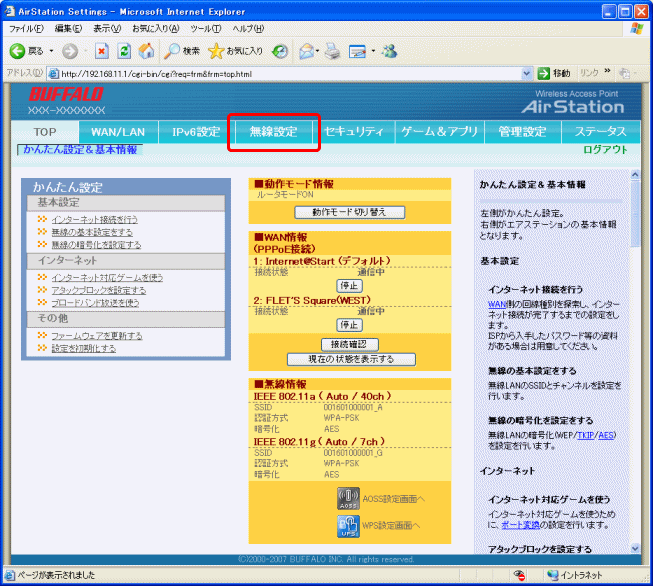
Task: Click the かんたん設定&基本情報 subtab
Action: pyautogui.click(x=80, y=150)
